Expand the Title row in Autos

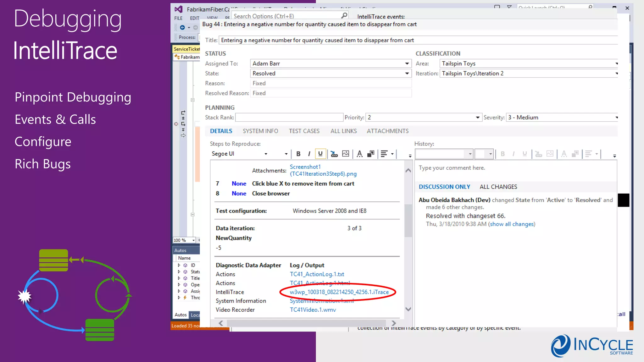coord(179,278)
